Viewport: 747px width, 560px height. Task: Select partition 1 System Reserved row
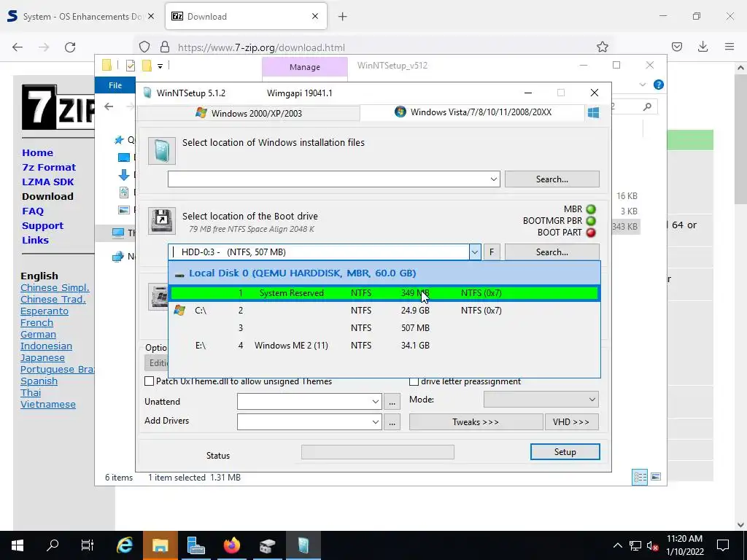[x=384, y=293]
